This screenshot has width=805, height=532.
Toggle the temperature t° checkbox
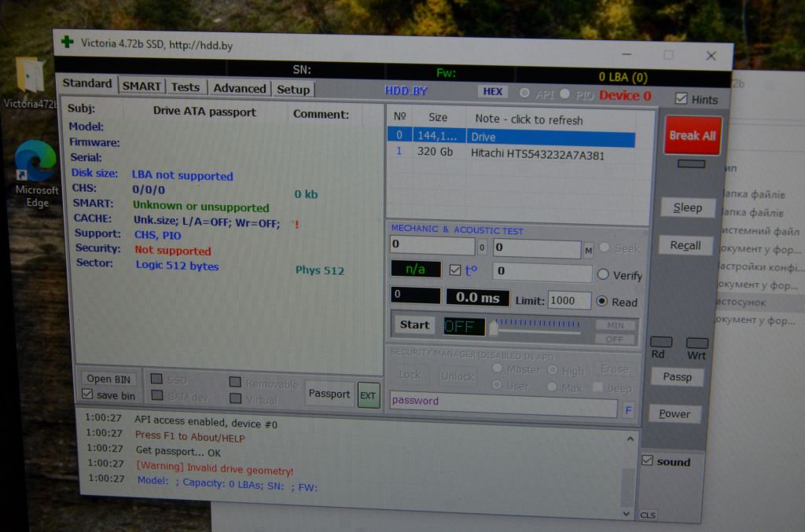pos(455,270)
